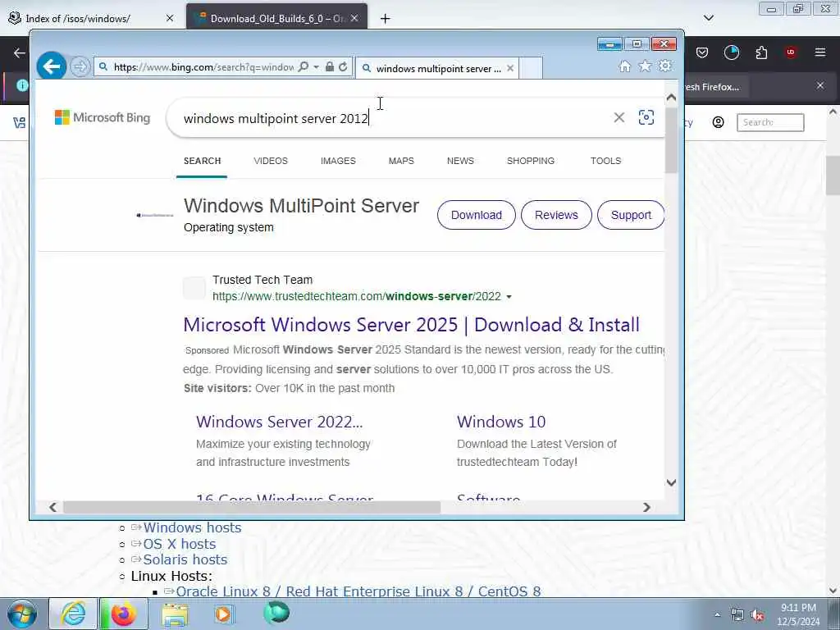Click the IE horizontal scrollbar left arrow

tap(52, 507)
